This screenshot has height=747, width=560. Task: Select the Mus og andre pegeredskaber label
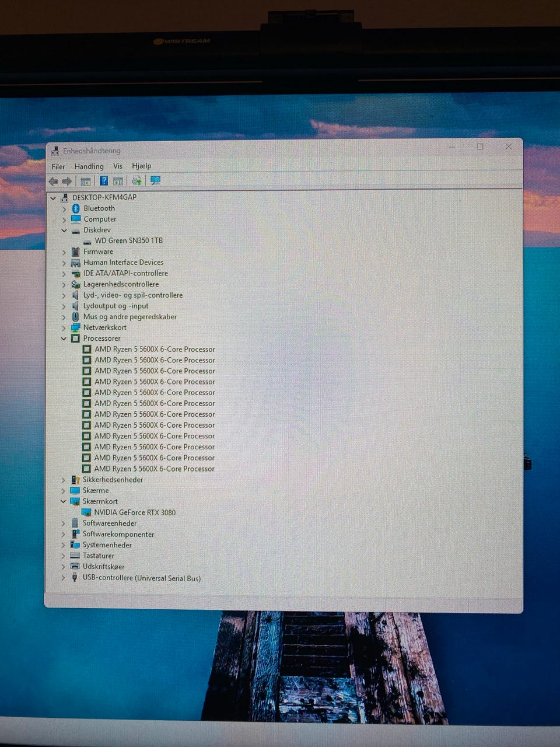129,317
